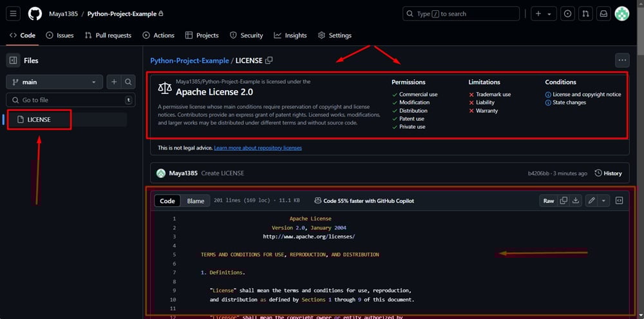Open the more file actions ellipsis menu
The width and height of the screenshot is (644, 319).
[x=622, y=61]
